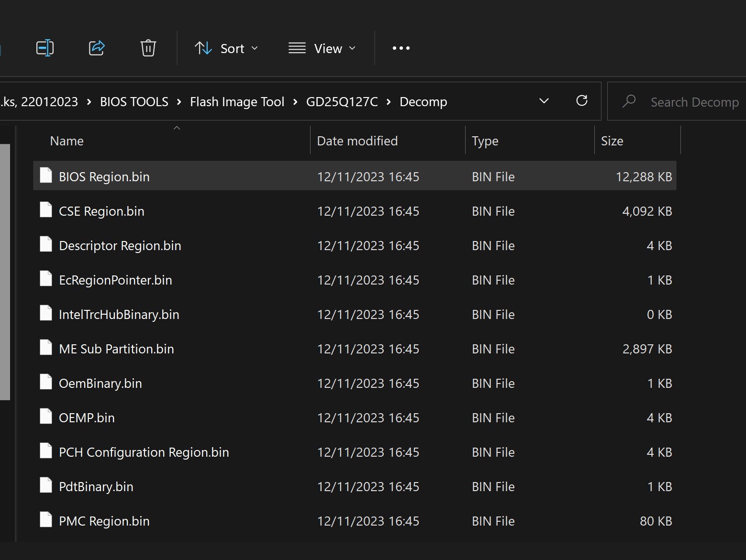
Task: Open the three-dots See more menu
Action: (401, 48)
